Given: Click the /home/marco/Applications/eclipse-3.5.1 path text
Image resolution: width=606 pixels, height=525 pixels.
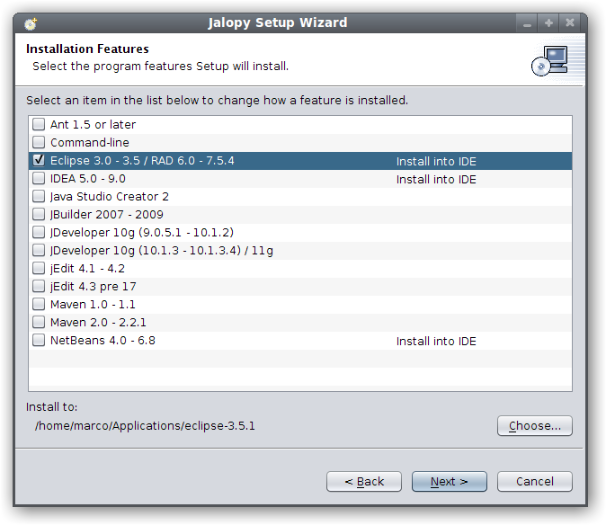Looking at the screenshot, I should (145, 426).
